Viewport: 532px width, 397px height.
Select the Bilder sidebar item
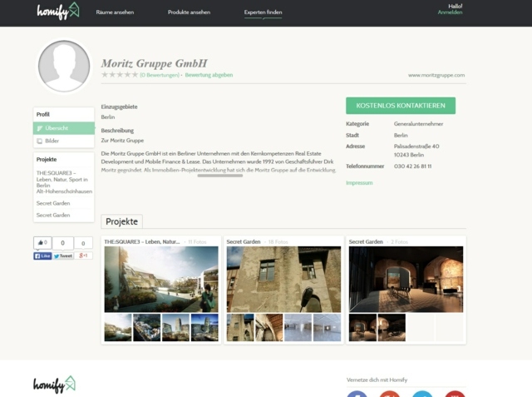pyautogui.click(x=63, y=141)
